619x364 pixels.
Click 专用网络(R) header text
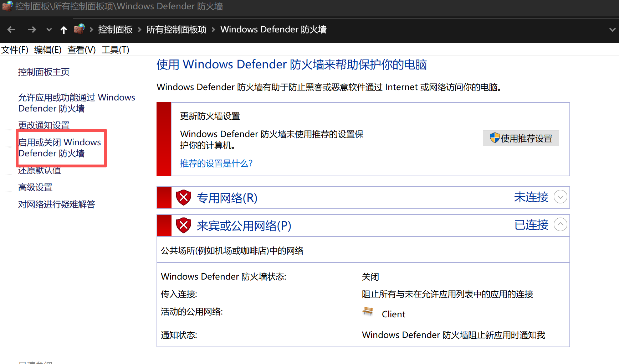[x=227, y=198]
